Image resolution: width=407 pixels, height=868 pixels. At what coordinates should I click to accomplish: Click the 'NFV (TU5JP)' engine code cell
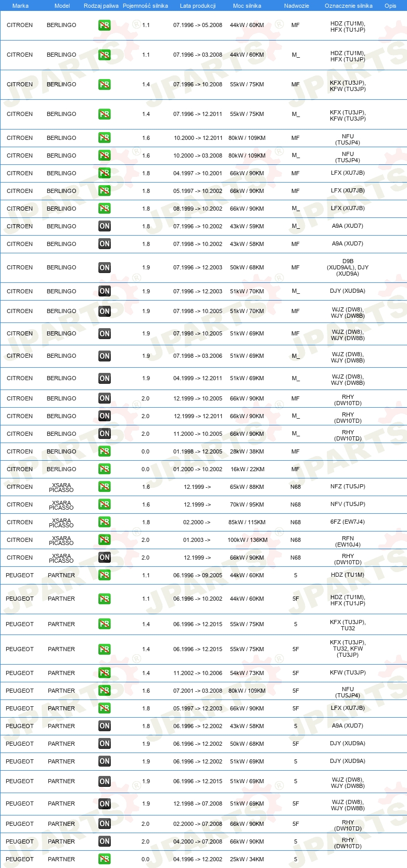point(348,504)
